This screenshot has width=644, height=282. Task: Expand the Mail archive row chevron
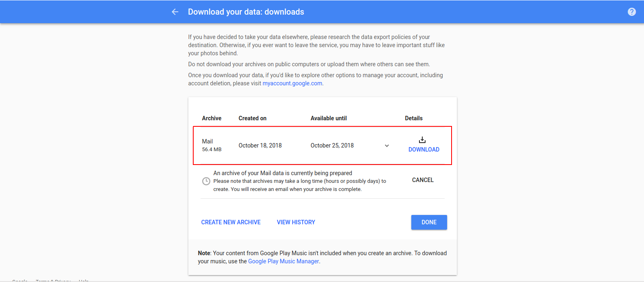click(387, 145)
